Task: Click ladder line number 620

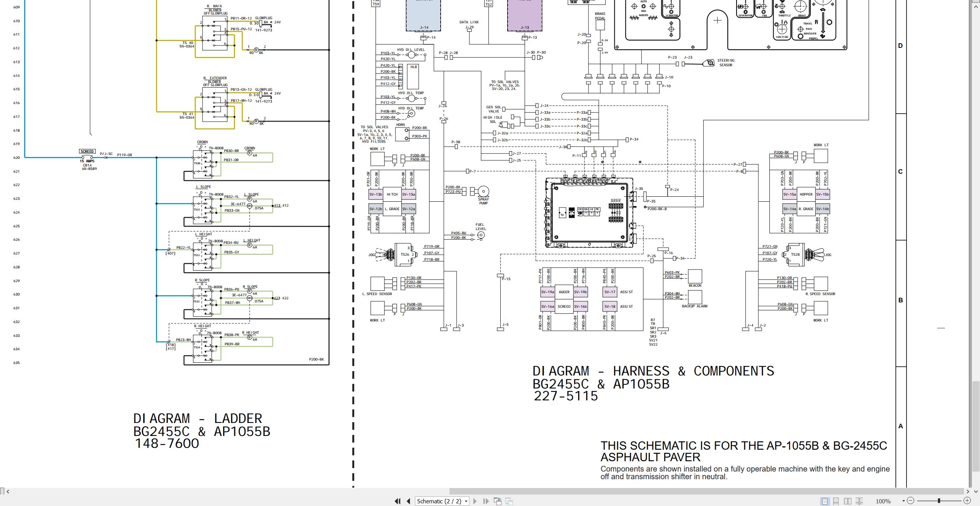Action: coord(16,158)
